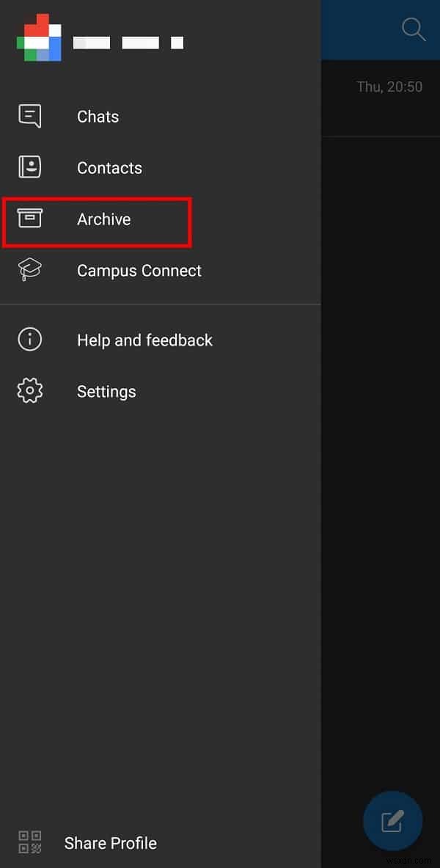Image resolution: width=440 pixels, height=868 pixels.
Task: Click the Settings gear icon
Action: (29, 390)
